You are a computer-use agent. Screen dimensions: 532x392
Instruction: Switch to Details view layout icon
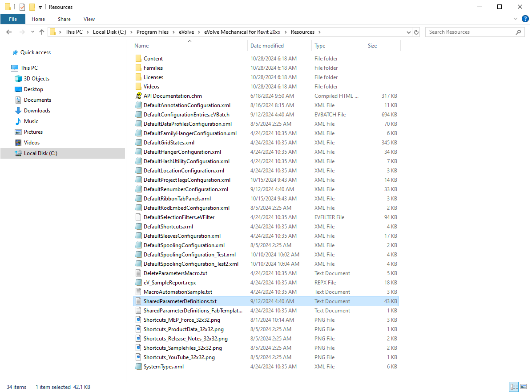point(514,387)
